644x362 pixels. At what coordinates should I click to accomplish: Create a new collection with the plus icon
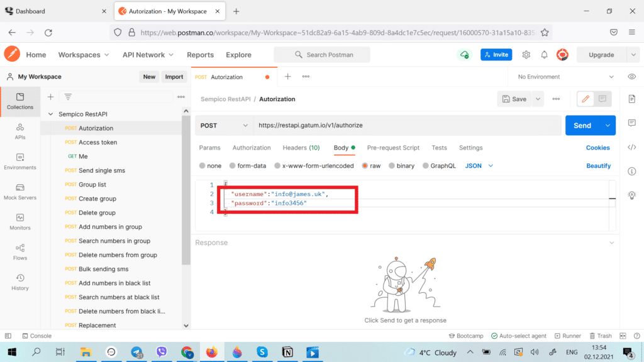(50, 97)
